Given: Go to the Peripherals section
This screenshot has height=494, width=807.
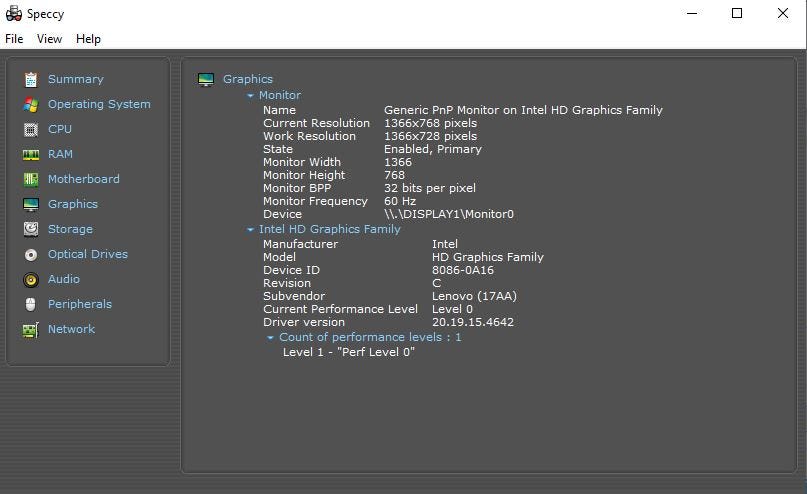Looking at the screenshot, I should 80,304.
